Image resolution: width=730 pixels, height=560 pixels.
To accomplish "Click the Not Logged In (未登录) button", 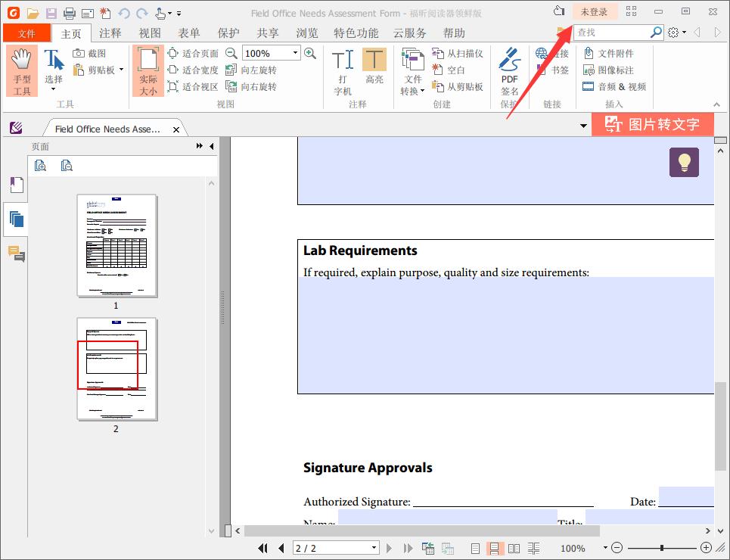I will [x=594, y=11].
